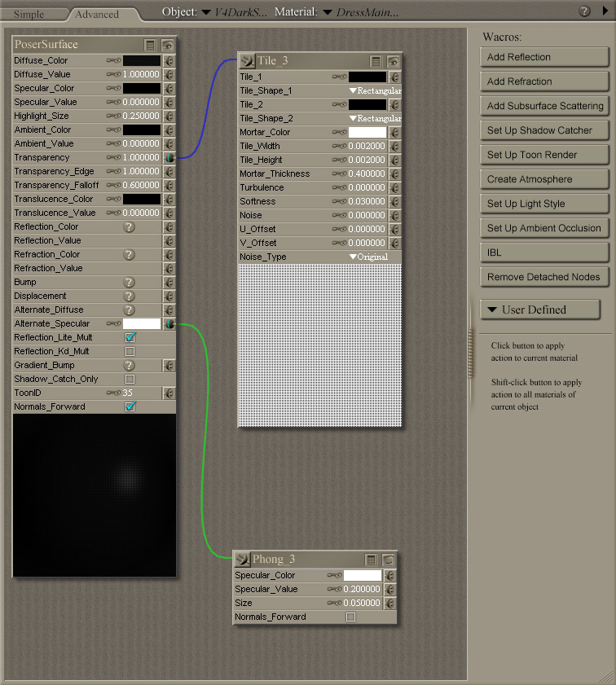
Task: Click Create Atmosphere button
Action: click(x=544, y=179)
